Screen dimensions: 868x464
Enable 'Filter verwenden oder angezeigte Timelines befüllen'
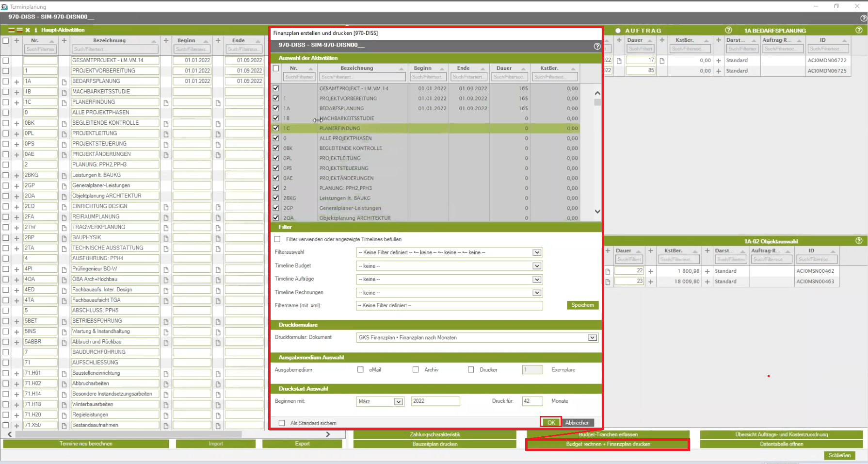277,239
